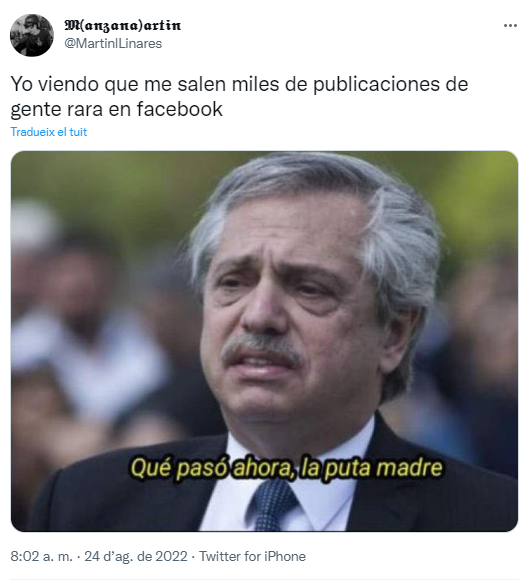Viewport: 532px width, 584px height.
Task: Open the M(anzana)artin display name profile
Action: click(123, 25)
